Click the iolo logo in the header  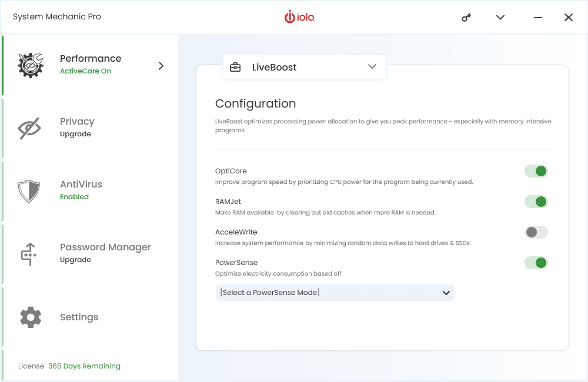pos(300,17)
